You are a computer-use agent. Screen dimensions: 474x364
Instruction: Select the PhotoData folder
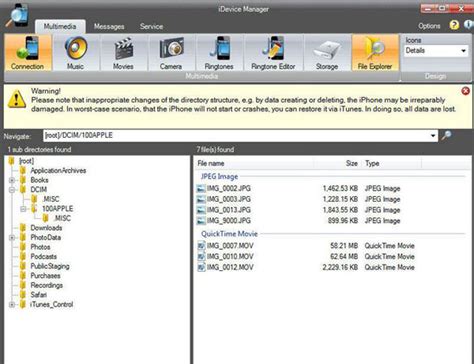coord(46,238)
